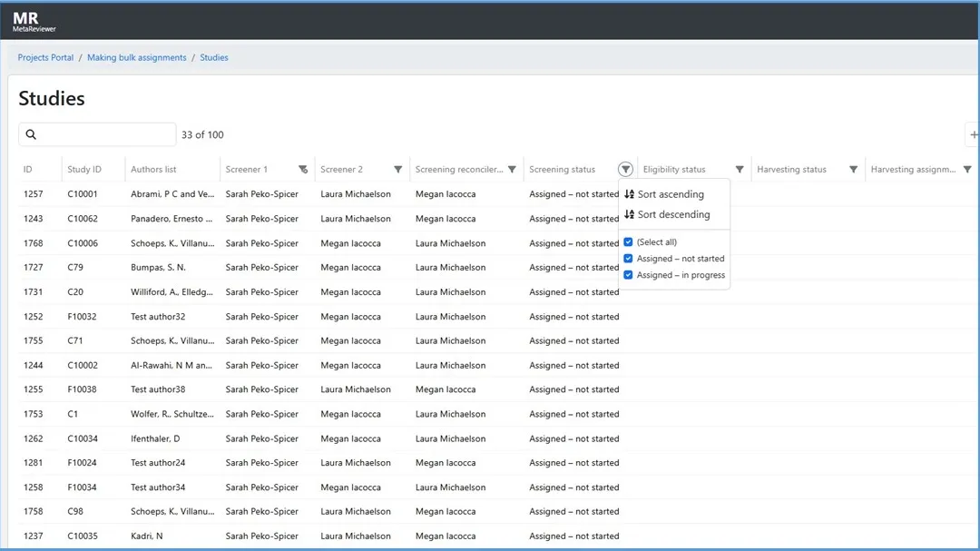Choose Sort descending in filter menu
Viewport: 980px width, 551px height.
pyautogui.click(x=672, y=215)
